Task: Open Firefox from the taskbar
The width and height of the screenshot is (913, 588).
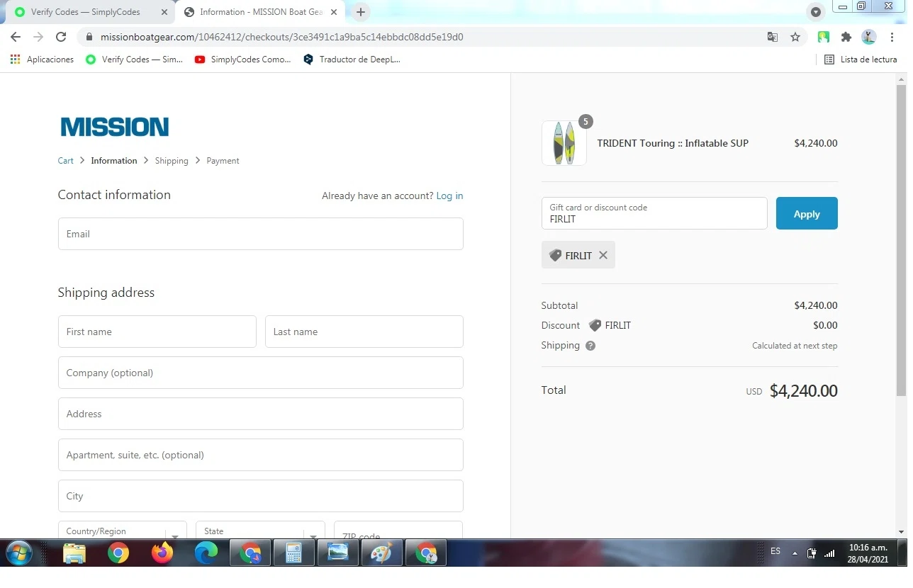Action: point(162,553)
